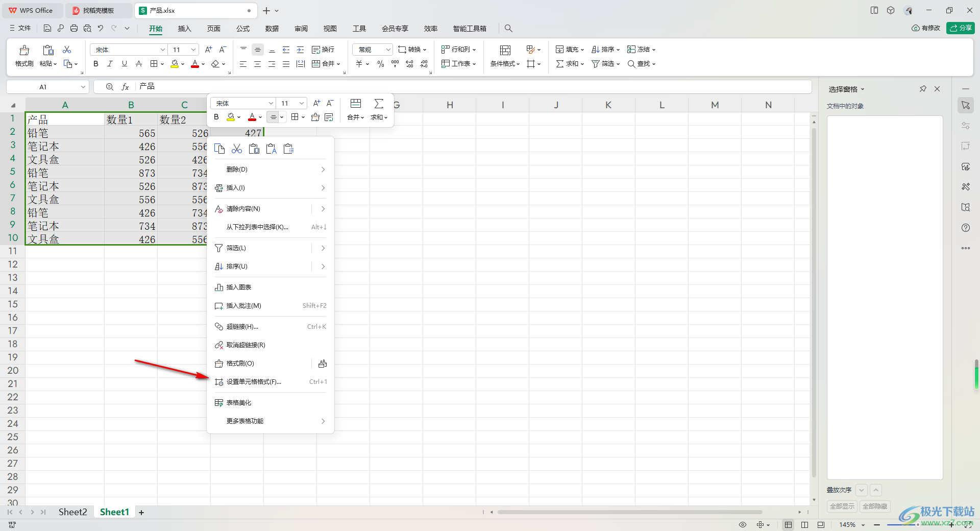
Task: Toggle Bold in the ribbon
Action: (95, 64)
